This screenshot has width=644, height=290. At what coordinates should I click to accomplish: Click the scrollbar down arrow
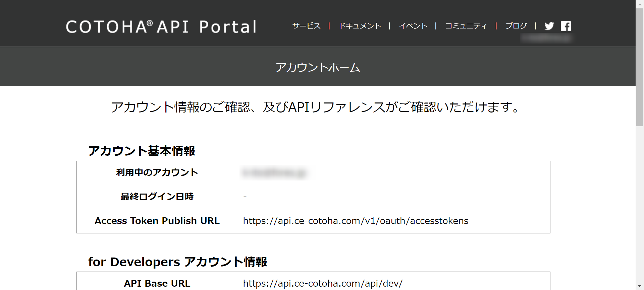click(x=640, y=286)
